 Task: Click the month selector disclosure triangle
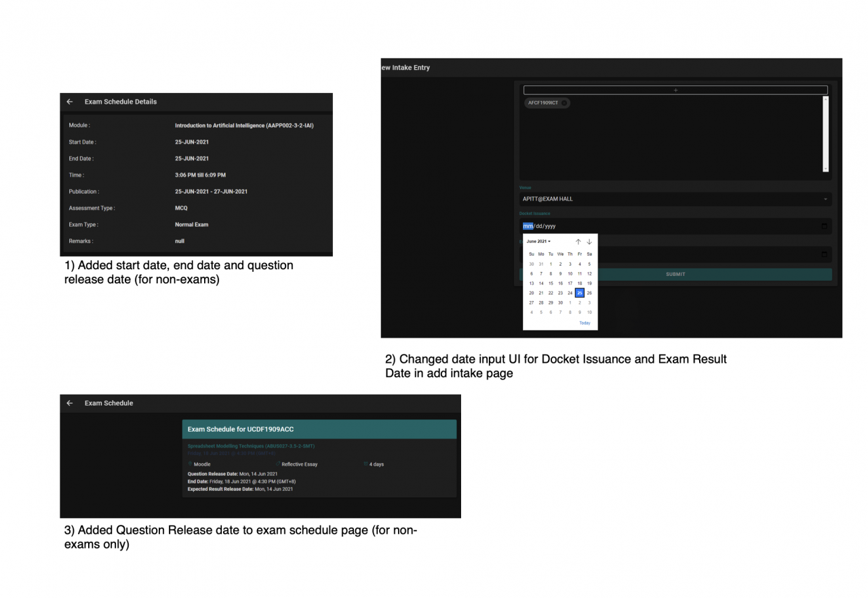550,241
